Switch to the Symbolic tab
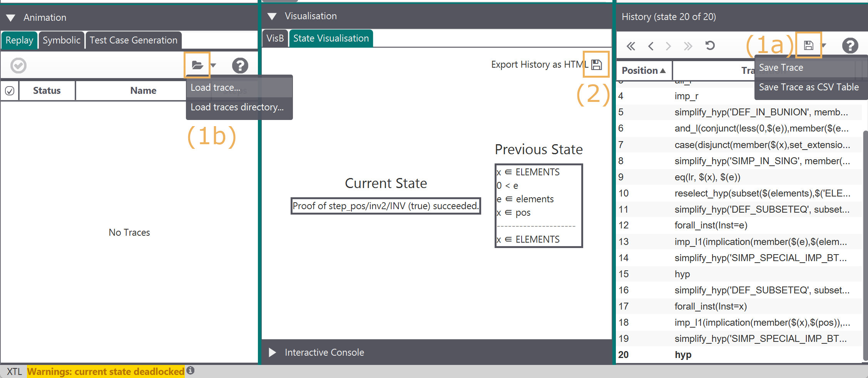This screenshot has width=868, height=378. click(62, 40)
